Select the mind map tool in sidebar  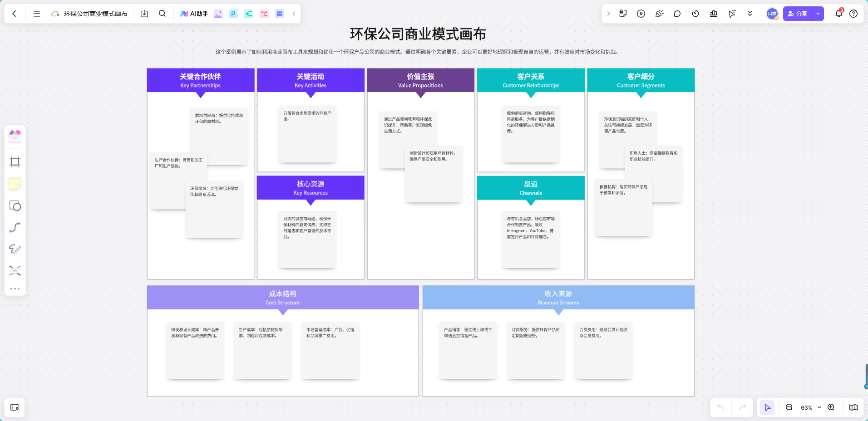coord(15,271)
